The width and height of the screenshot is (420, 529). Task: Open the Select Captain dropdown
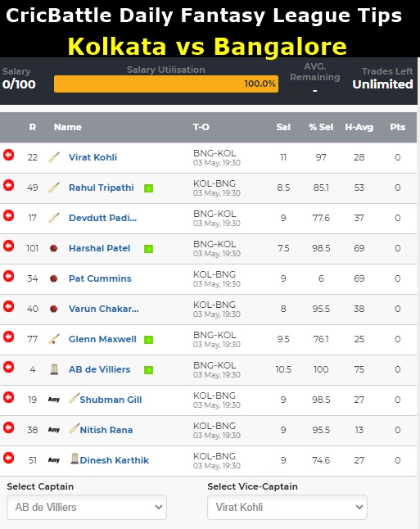(87, 507)
